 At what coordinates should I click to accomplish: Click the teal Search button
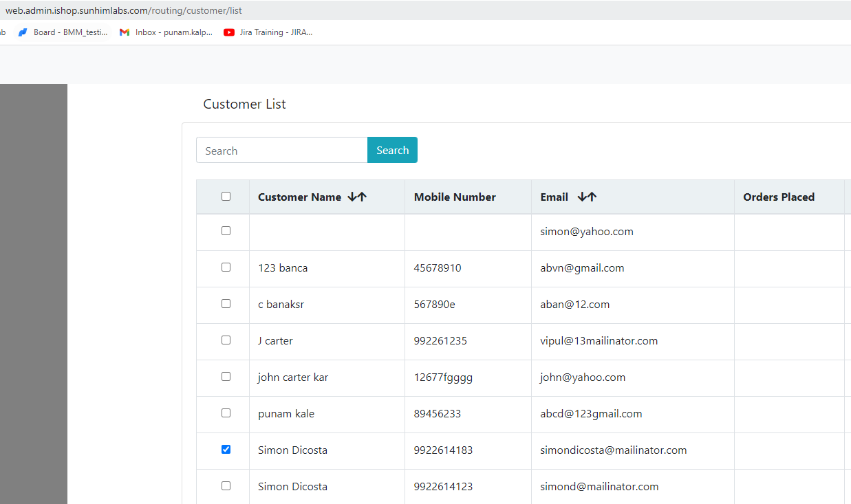coord(392,150)
